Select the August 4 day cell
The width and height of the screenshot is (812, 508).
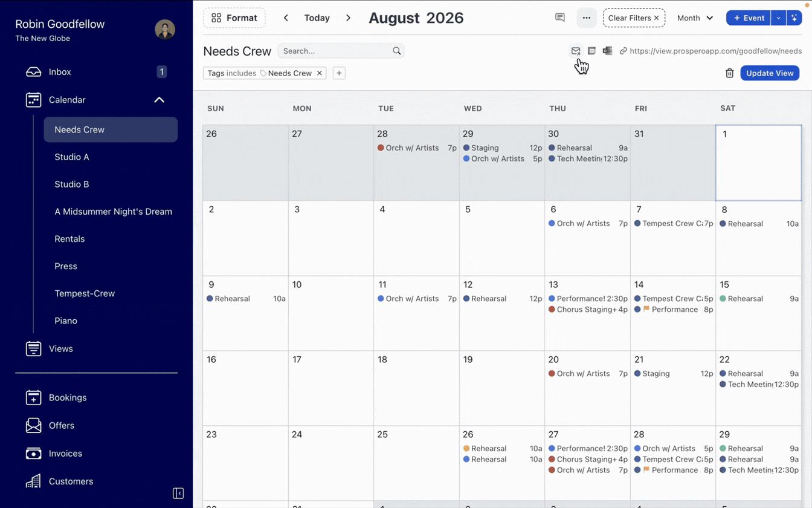tap(417, 239)
